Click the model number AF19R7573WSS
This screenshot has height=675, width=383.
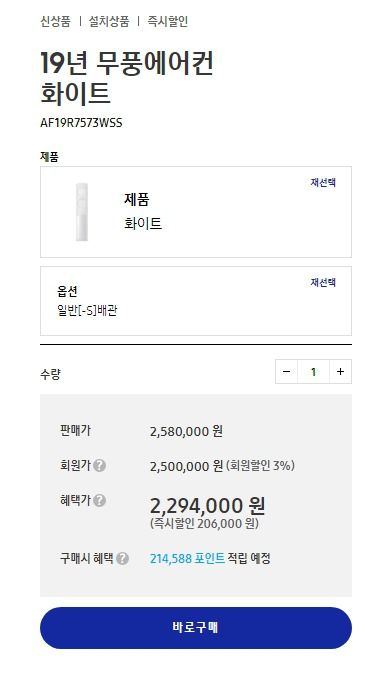(x=81, y=123)
